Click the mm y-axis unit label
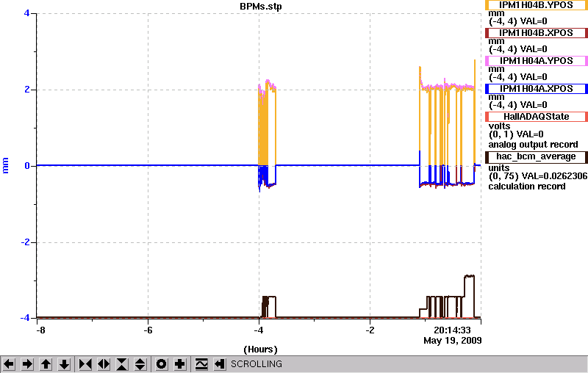Screen dimensions: 588x373 pos(5,165)
